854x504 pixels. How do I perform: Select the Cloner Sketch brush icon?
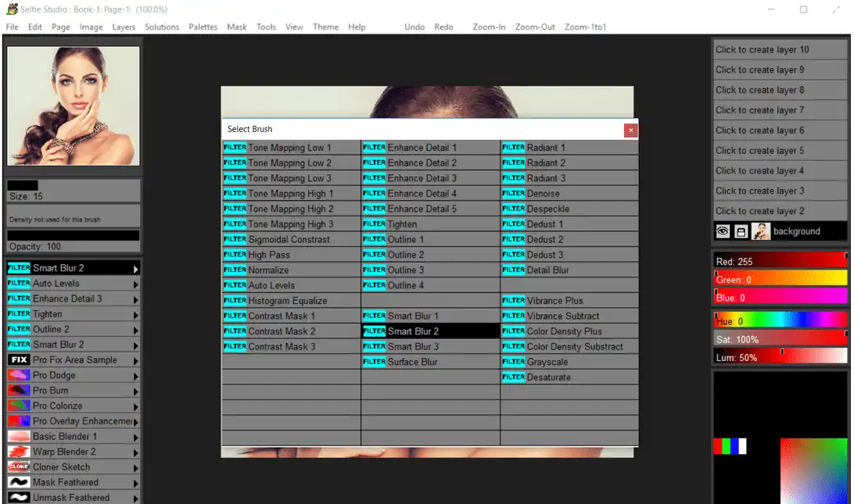pyautogui.click(x=19, y=467)
